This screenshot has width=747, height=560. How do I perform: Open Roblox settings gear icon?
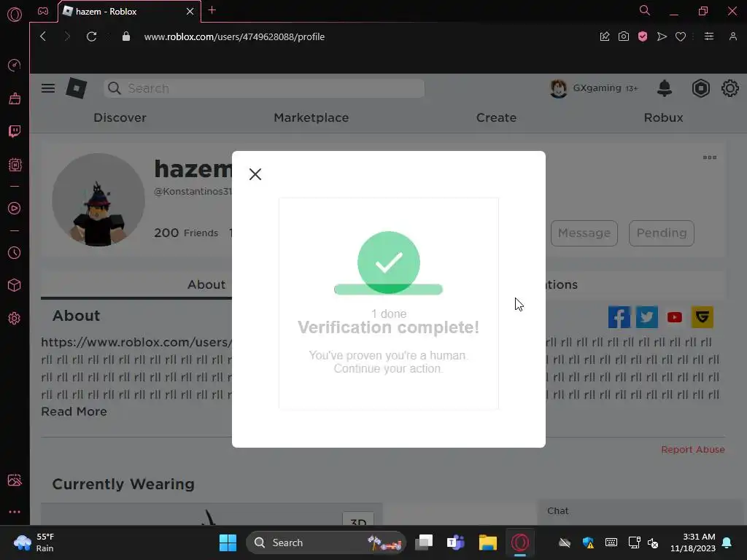pos(729,88)
